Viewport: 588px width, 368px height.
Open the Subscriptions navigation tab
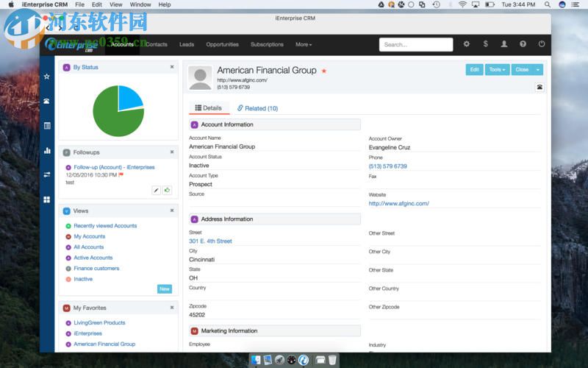267,44
